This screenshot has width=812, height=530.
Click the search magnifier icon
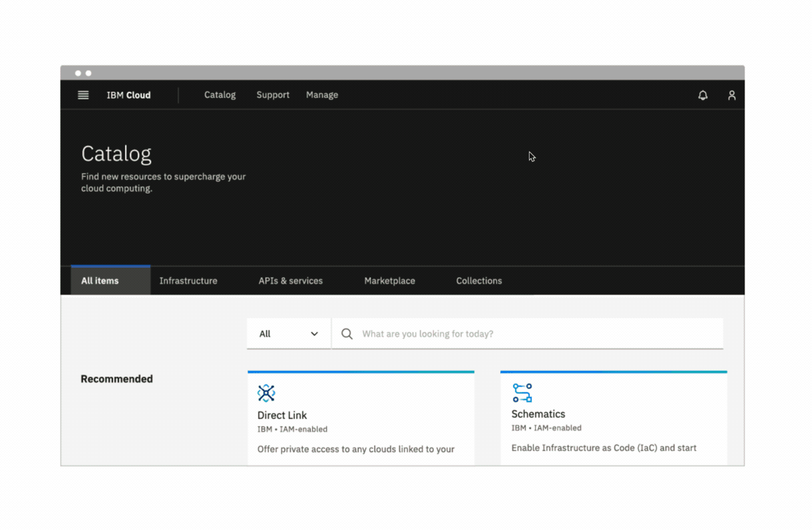tap(347, 334)
